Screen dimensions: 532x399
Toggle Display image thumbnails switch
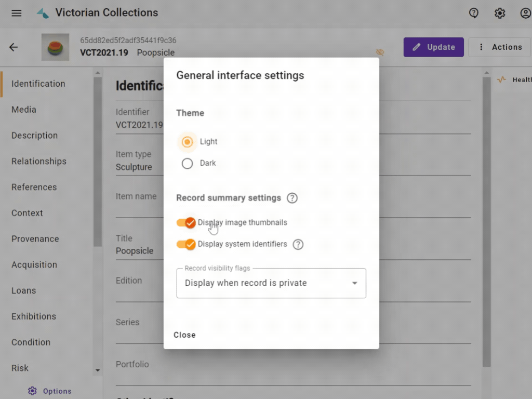[186, 223]
